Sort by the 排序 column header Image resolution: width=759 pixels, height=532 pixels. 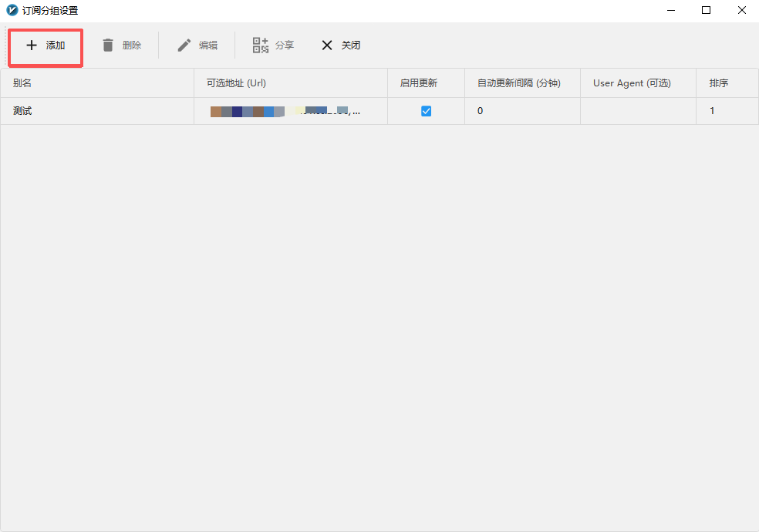[x=718, y=83]
